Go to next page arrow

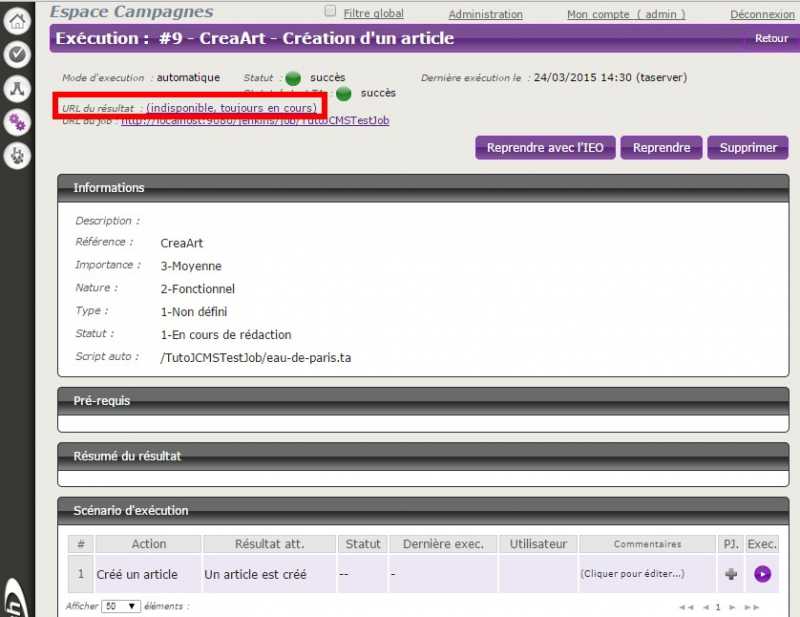coord(734,607)
